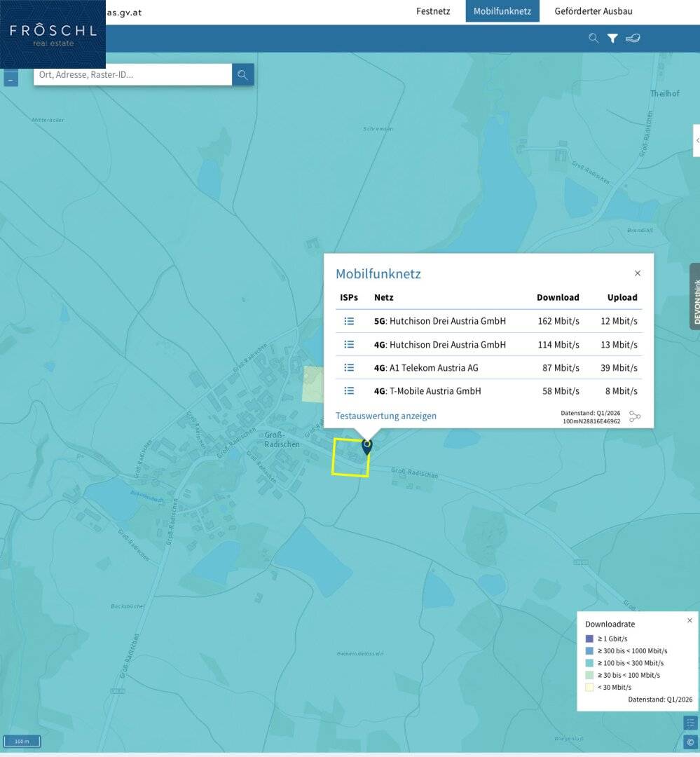Click the 39 Mbit/s upload value

[x=619, y=368]
